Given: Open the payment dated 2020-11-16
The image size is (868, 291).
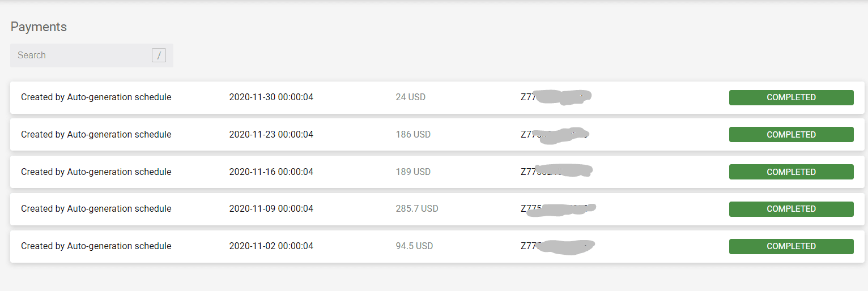Looking at the screenshot, I should tap(437, 172).
